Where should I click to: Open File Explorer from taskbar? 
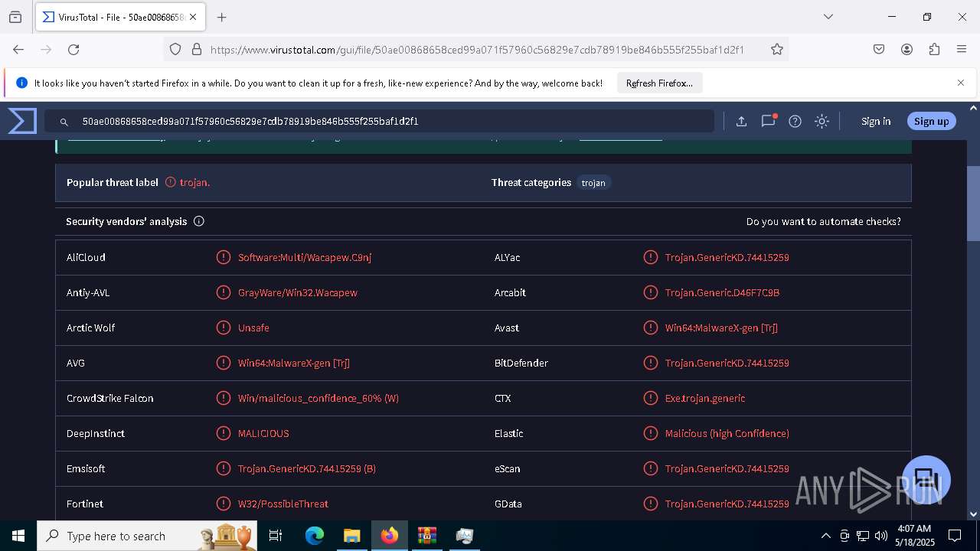pos(351,536)
